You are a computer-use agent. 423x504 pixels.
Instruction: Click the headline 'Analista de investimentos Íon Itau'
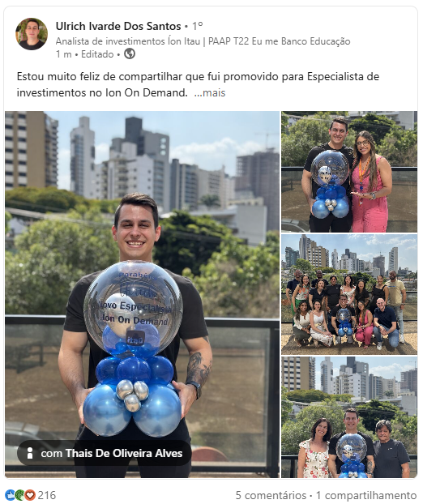[127, 41]
